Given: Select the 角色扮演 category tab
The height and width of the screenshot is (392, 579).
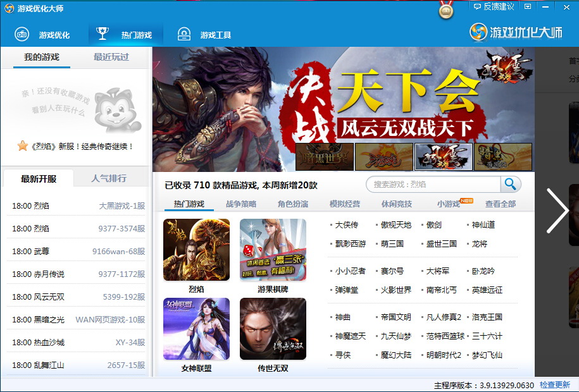Looking at the screenshot, I should (293, 204).
